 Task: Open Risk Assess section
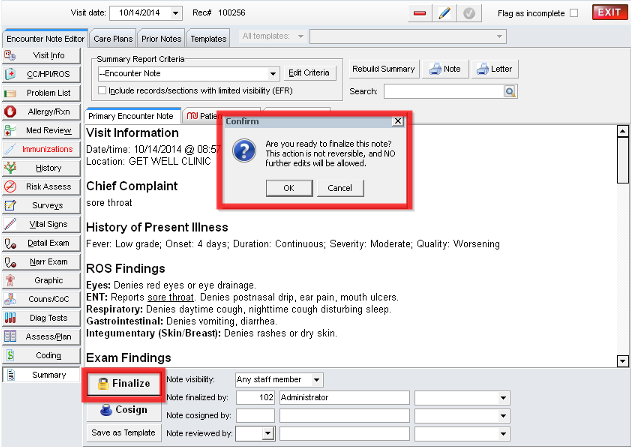(x=41, y=186)
